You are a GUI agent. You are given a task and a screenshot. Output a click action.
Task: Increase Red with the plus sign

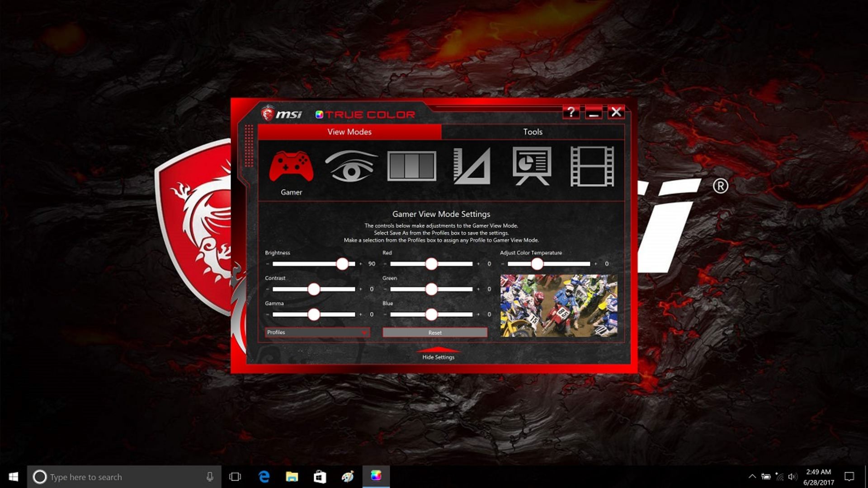tap(478, 264)
